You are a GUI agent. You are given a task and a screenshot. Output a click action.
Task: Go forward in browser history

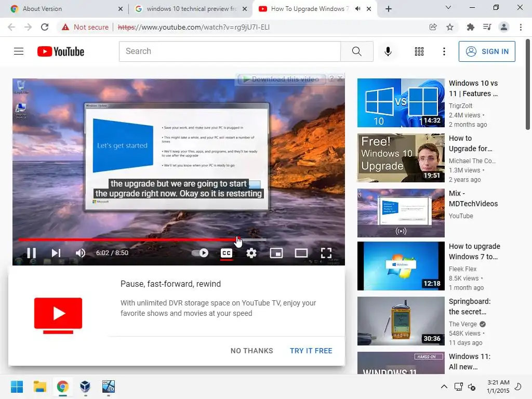[28, 27]
